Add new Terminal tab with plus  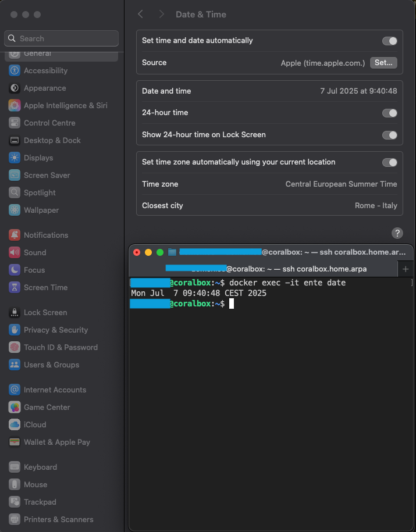(406, 269)
